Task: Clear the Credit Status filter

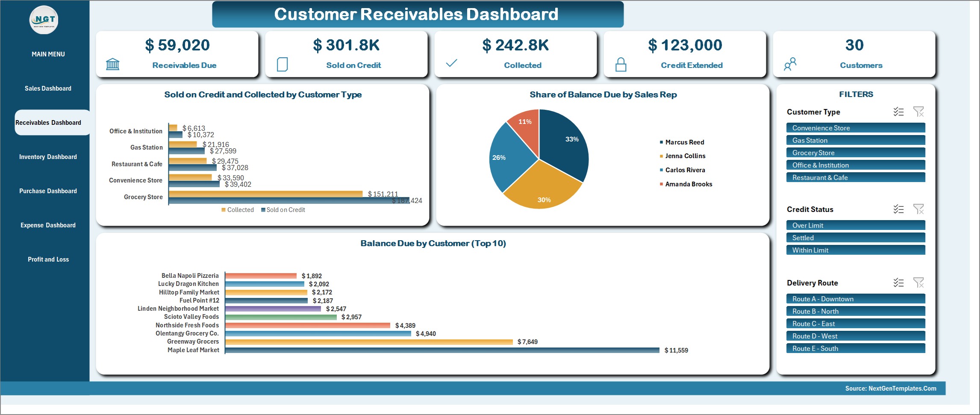Action: click(x=918, y=209)
